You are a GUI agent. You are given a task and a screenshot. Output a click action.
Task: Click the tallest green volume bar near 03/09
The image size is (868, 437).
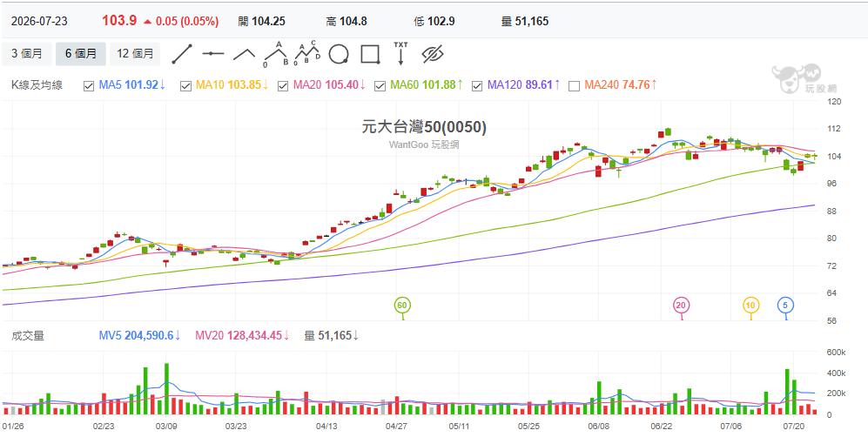pos(166,389)
